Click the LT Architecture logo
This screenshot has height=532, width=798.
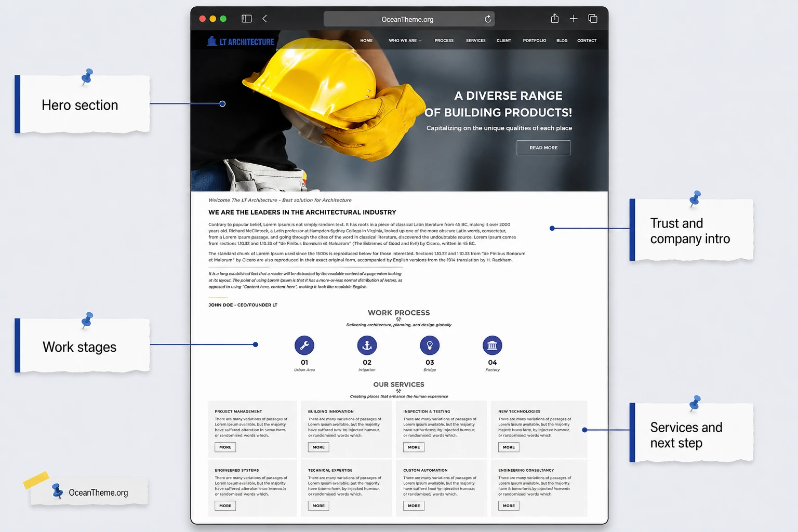(x=241, y=41)
